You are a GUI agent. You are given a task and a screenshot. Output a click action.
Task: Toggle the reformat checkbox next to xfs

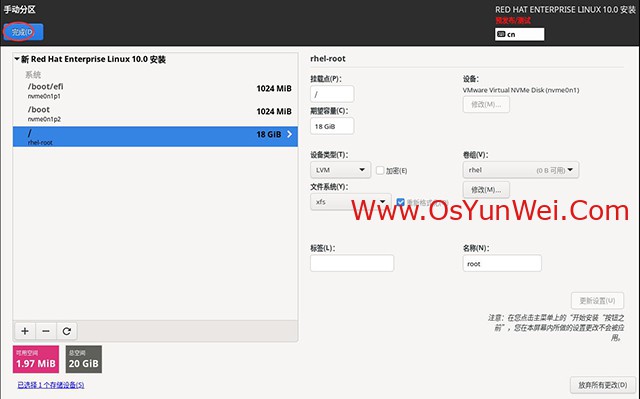(x=400, y=202)
